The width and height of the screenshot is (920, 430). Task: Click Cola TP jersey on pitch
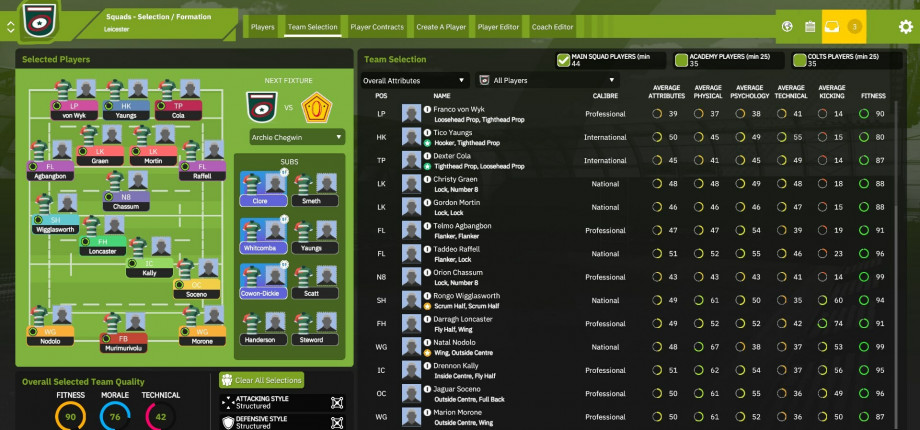coord(167,90)
